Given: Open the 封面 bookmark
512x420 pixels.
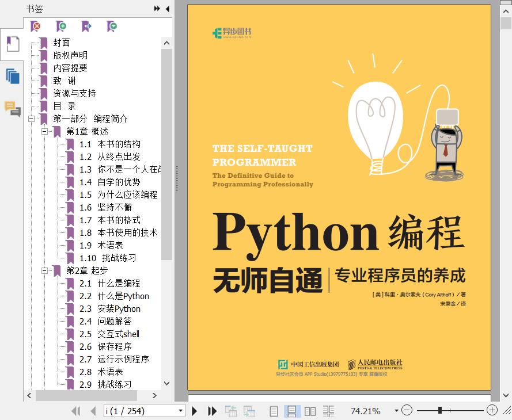Looking at the screenshot, I should coord(62,43).
